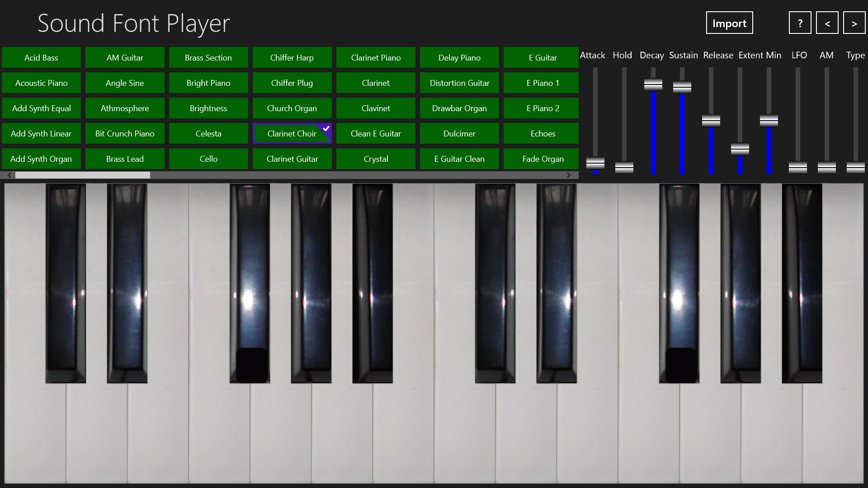Select the Cello instrument
Viewport: 868px width, 488px height.
click(x=208, y=159)
